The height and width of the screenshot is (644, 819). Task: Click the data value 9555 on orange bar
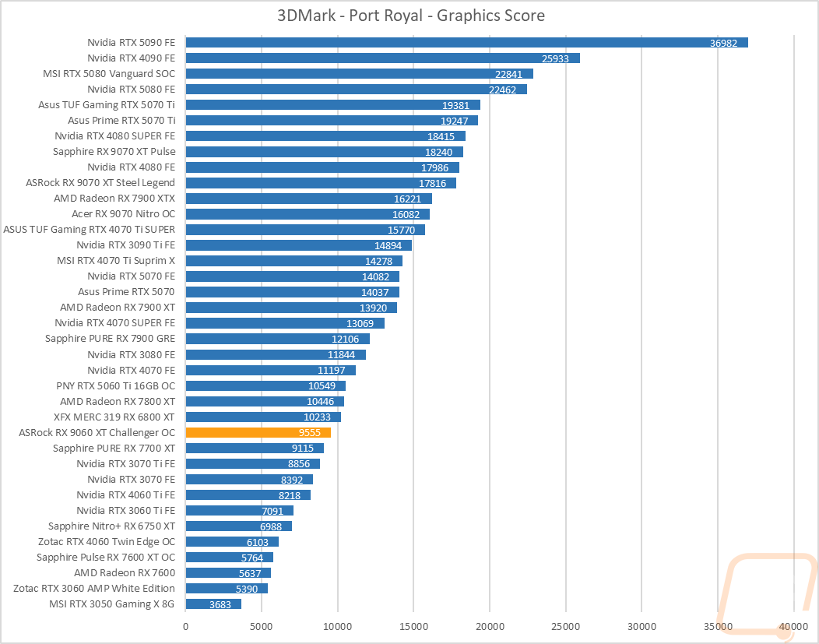click(x=310, y=433)
